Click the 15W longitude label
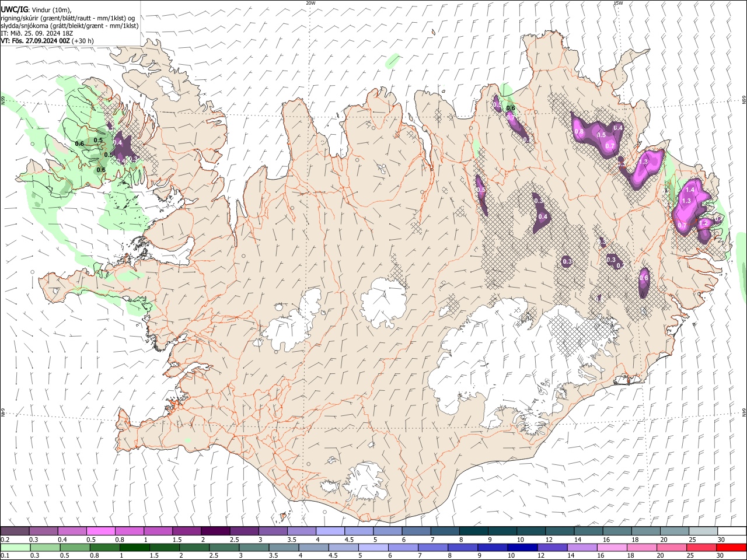Screen dimensions: 747x560 click(x=618, y=3)
